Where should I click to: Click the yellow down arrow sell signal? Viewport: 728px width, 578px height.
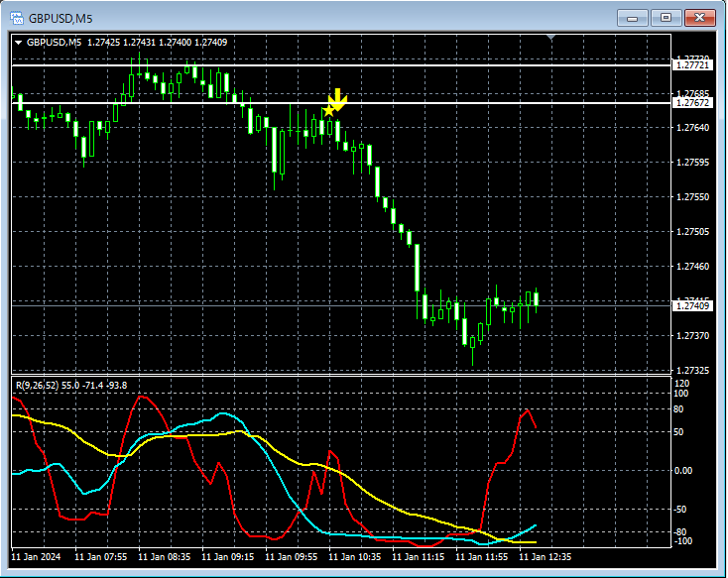click(x=337, y=100)
